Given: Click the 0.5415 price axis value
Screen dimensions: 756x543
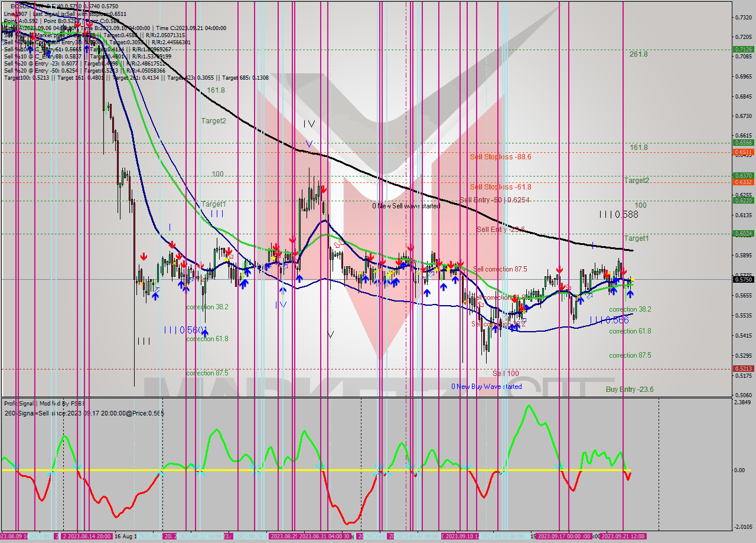Looking at the screenshot, I should [x=742, y=335].
